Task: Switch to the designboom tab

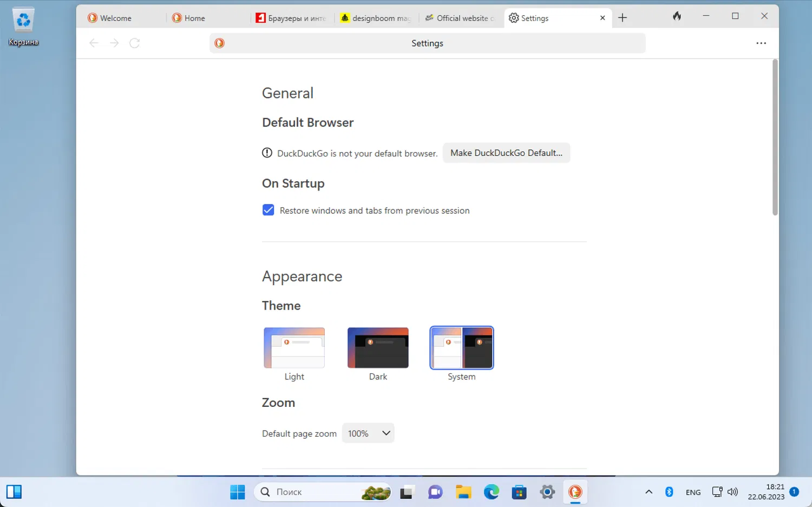Action: click(x=377, y=18)
